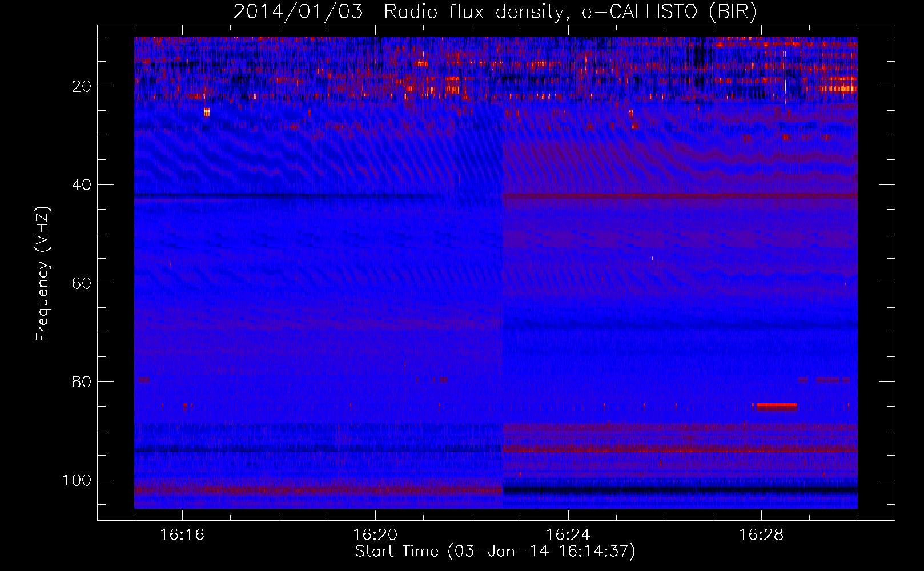Click the yellow-white bright spot near 25 MHz
Image resolution: width=924 pixels, height=571 pixels.
pos(207,112)
